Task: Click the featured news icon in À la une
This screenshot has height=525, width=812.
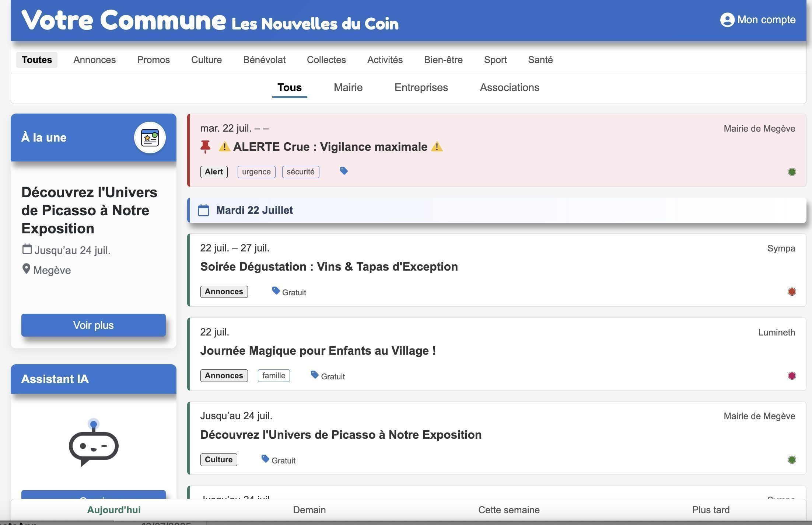Action: [x=150, y=138]
